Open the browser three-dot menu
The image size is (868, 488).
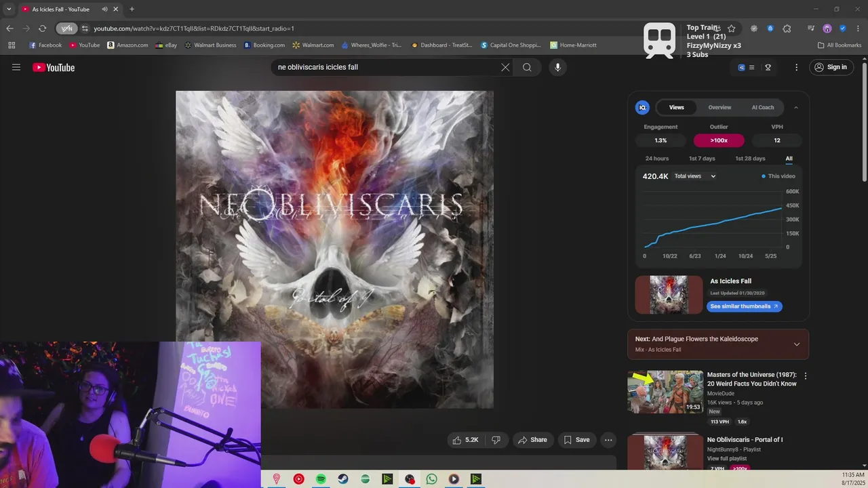tap(858, 28)
